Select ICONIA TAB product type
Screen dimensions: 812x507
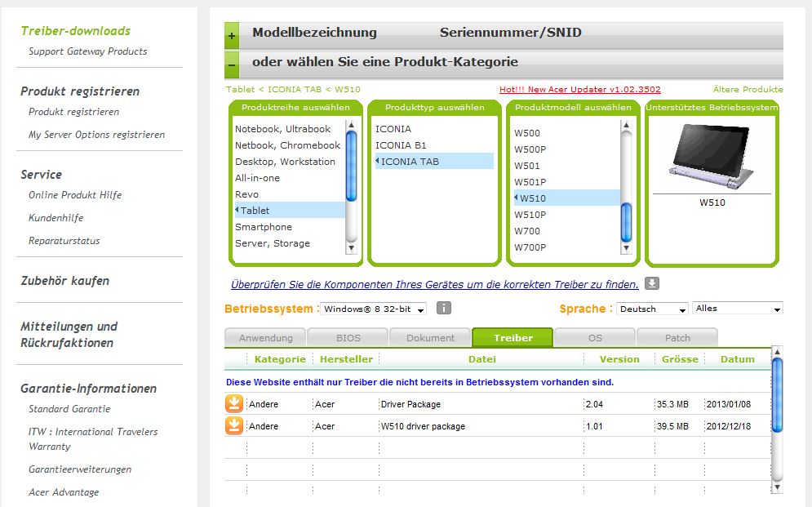tap(434, 161)
